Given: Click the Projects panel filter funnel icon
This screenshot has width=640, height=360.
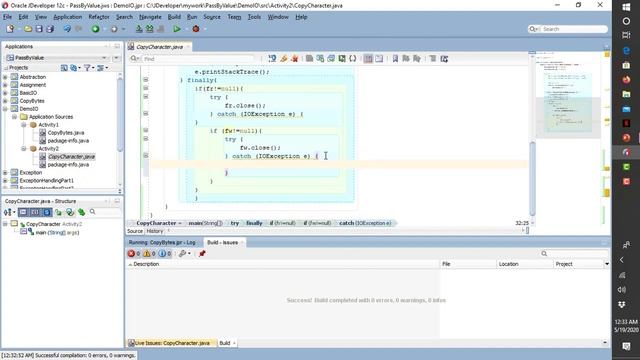Looking at the screenshot, I should 87,68.
